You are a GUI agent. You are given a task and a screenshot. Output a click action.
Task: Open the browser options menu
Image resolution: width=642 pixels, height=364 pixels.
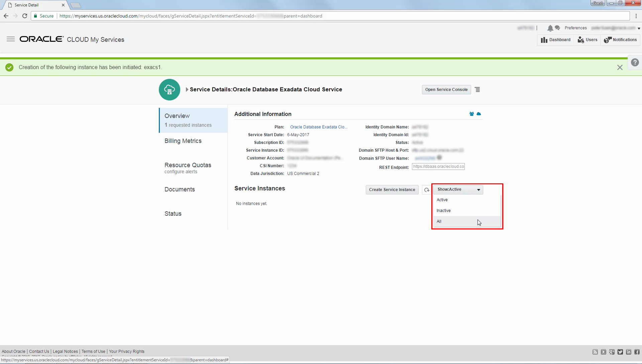point(636,16)
